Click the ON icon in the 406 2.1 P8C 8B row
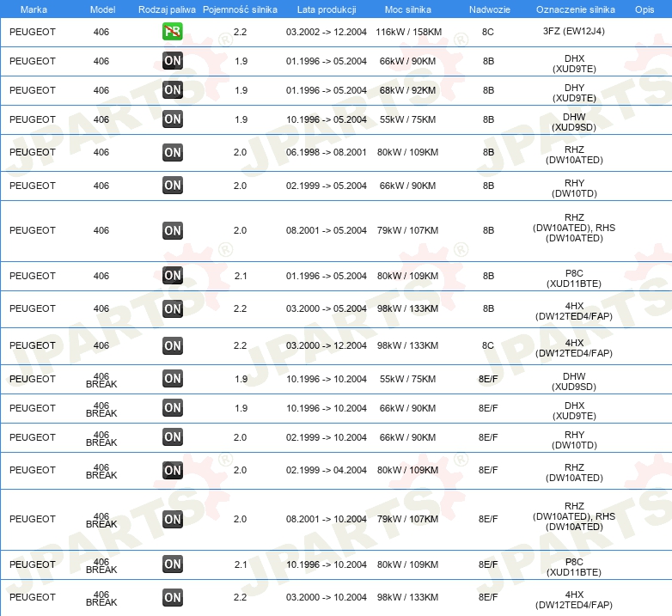Image resolution: width=672 pixels, height=616 pixels. [x=173, y=276]
